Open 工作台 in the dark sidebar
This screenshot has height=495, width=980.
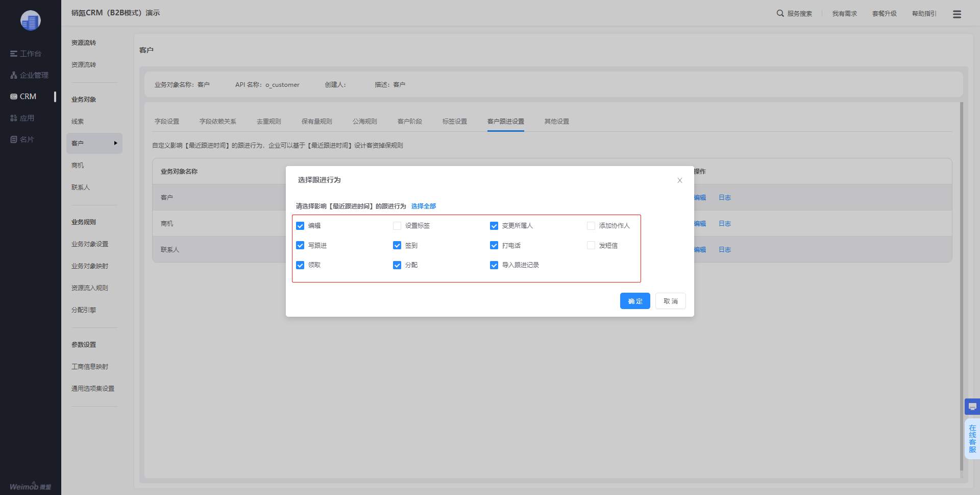tap(26, 54)
